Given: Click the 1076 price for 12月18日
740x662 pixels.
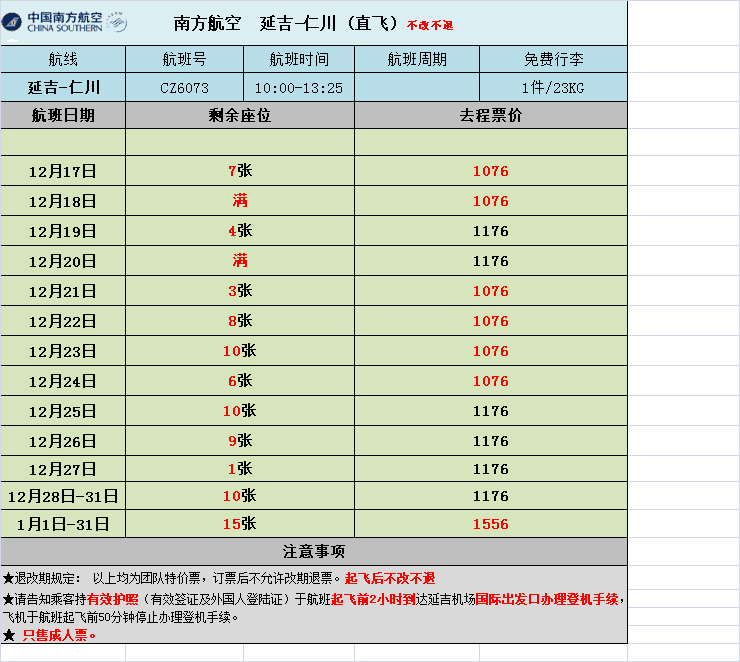Looking at the screenshot, I should point(491,201).
